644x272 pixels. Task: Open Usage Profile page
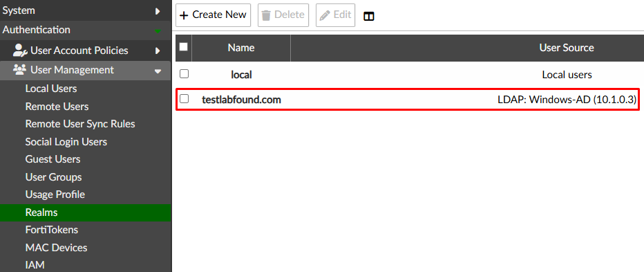tap(55, 194)
